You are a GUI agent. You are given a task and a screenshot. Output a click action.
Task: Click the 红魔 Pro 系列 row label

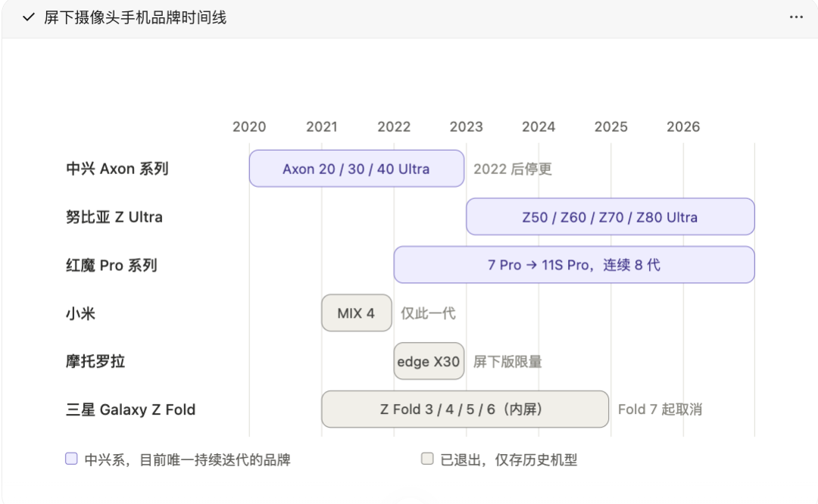pyautogui.click(x=111, y=266)
